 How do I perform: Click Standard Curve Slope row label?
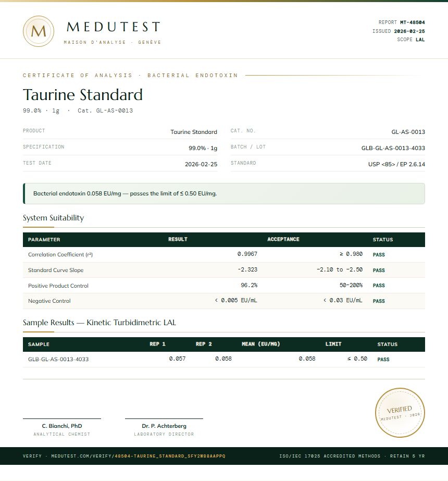56,270
